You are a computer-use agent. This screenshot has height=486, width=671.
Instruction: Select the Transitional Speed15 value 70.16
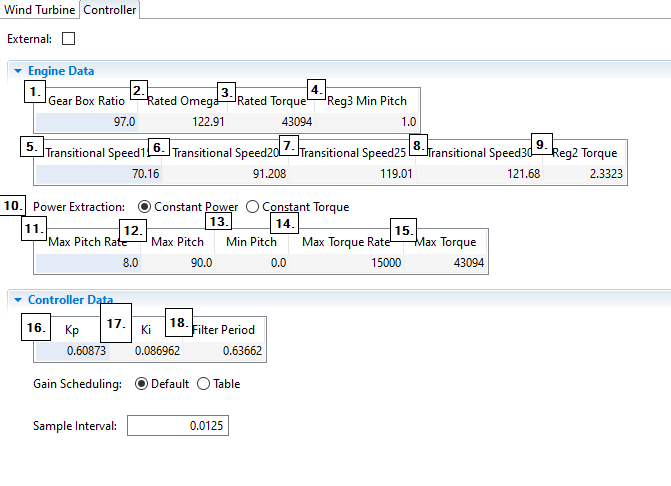(98, 174)
